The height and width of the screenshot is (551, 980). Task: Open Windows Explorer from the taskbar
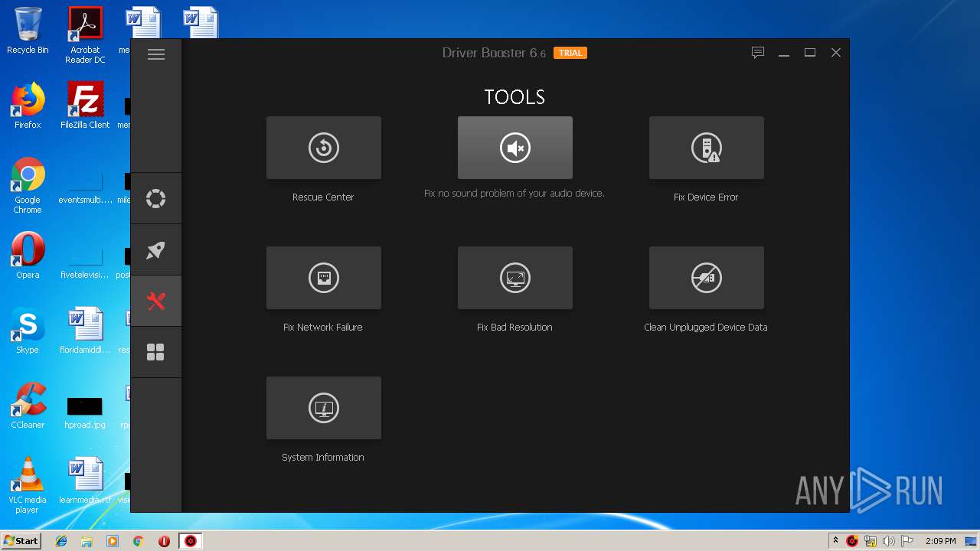point(87,541)
